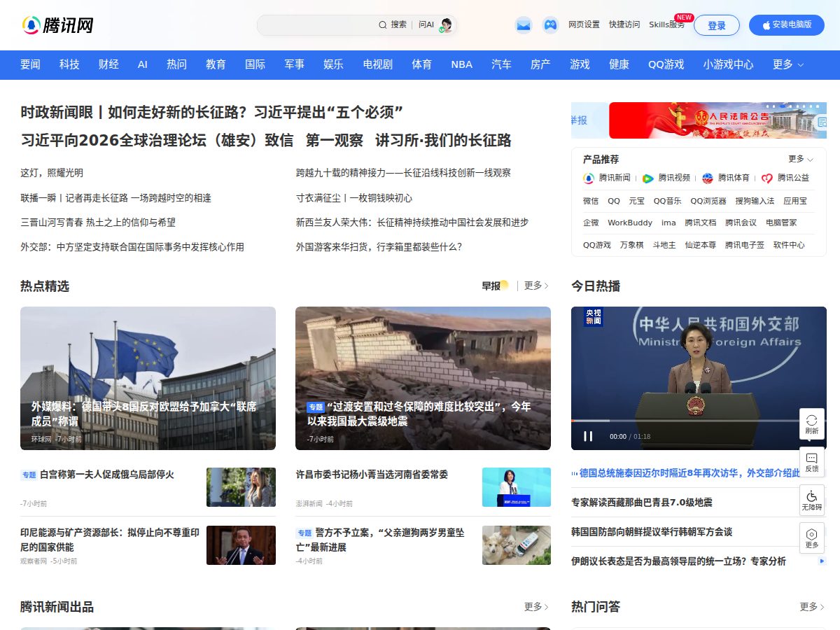This screenshot has height=630, width=840.
Task: Click the play arrow beside 伊朗议长 headline
Action: pos(822,561)
